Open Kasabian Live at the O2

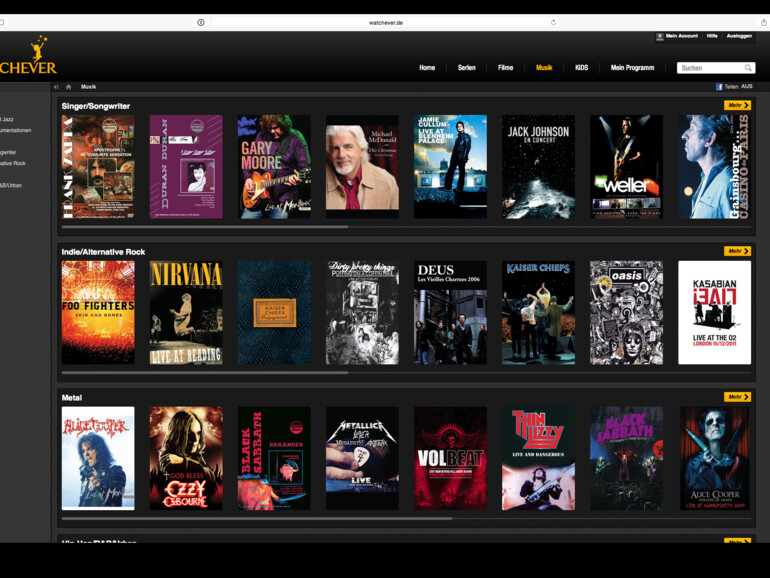715,313
